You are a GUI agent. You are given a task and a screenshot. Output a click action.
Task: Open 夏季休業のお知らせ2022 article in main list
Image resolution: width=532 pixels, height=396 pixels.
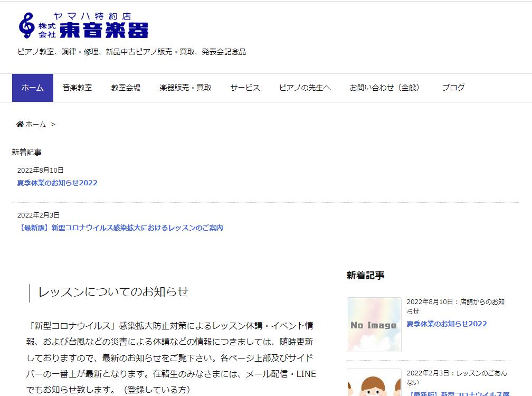tap(57, 183)
